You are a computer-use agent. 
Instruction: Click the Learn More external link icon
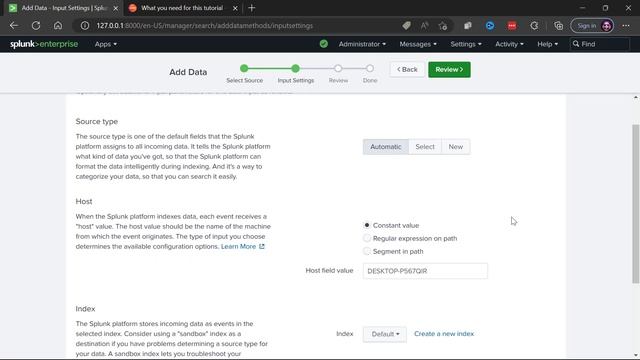[x=262, y=247]
